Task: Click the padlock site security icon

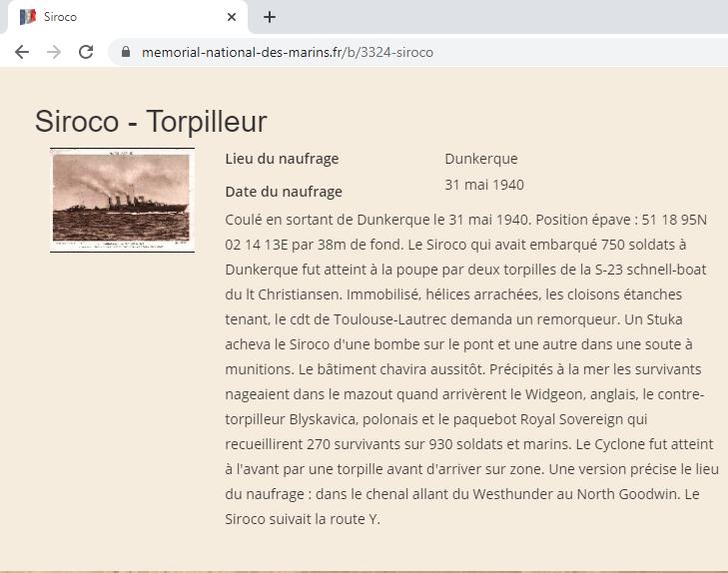Action: [x=126, y=52]
